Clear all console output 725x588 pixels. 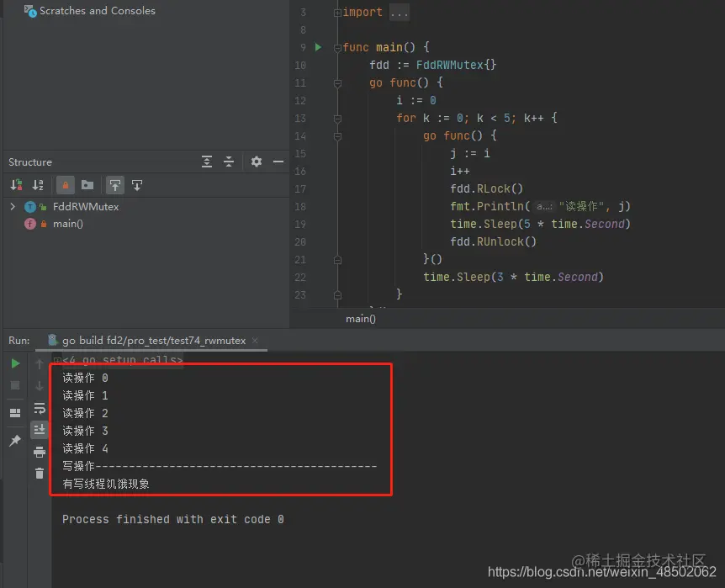point(40,474)
